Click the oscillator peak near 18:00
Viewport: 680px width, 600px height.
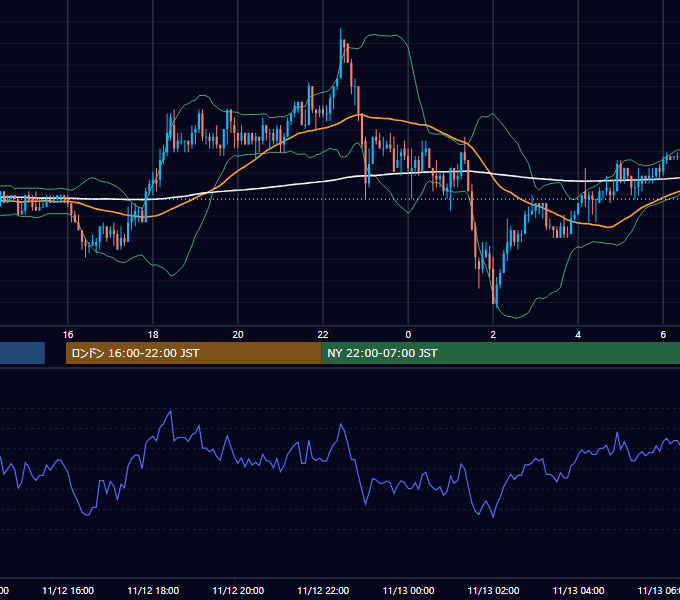tap(170, 411)
